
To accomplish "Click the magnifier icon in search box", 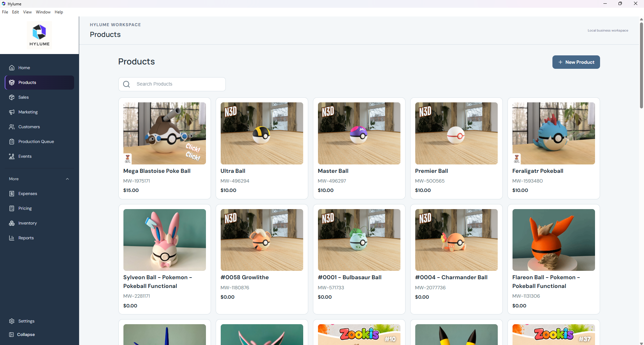I will (126, 84).
